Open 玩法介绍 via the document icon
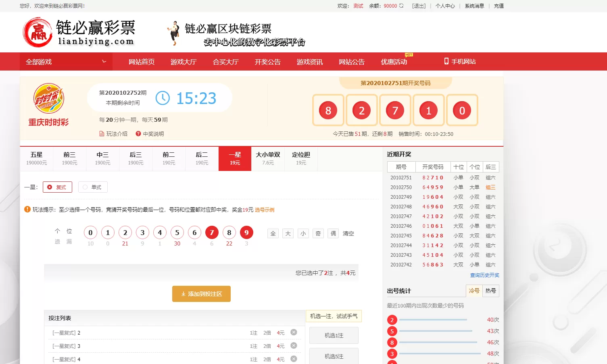 (103, 133)
